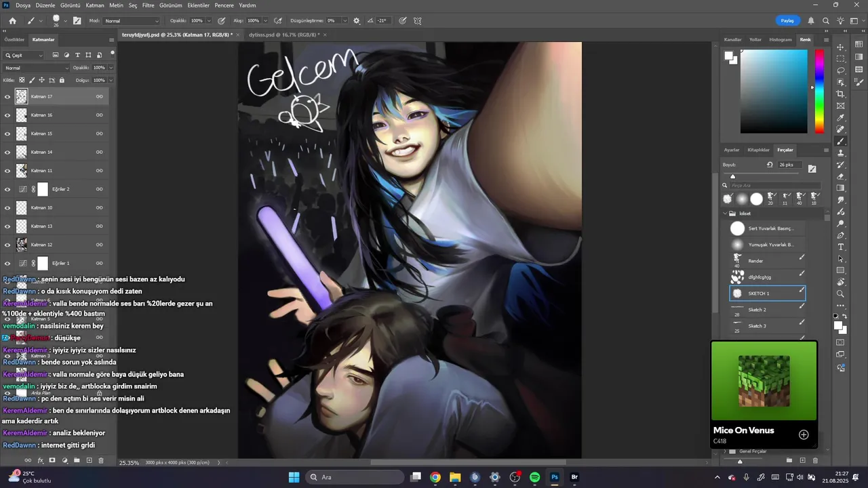Open the Düzgünleştirme percentage dropdown
This screenshot has width=868, height=488.
click(x=346, y=21)
